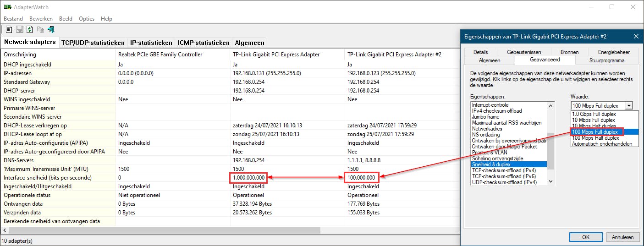Expand the Waarde speed dropdown arrow
Screen dimensions: 644x246
pos(628,106)
